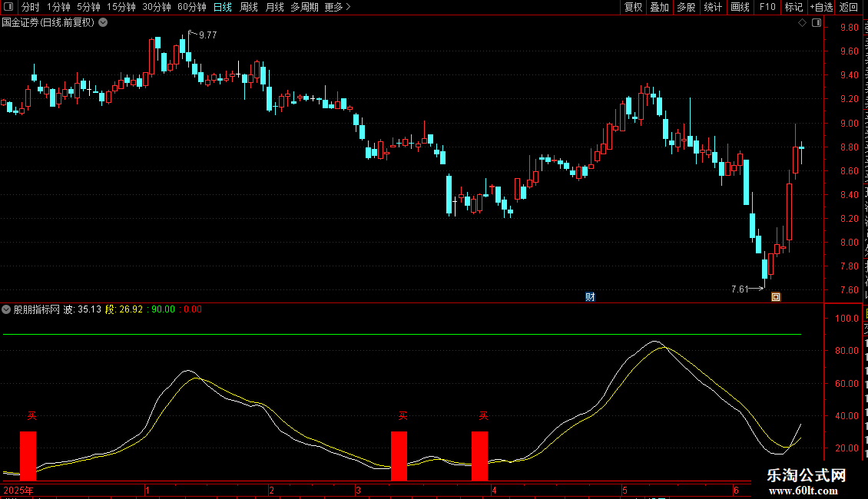868x499 pixels.
Task: Click the 9.80 price axis label
Action: [x=849, y=28]
